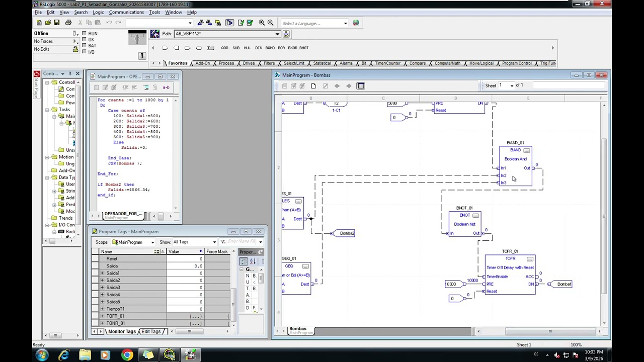This screenshot has height=362, width=644.
Task: Switch to the Timer/Counter instruction tab
Action: (x=387, y=63)
